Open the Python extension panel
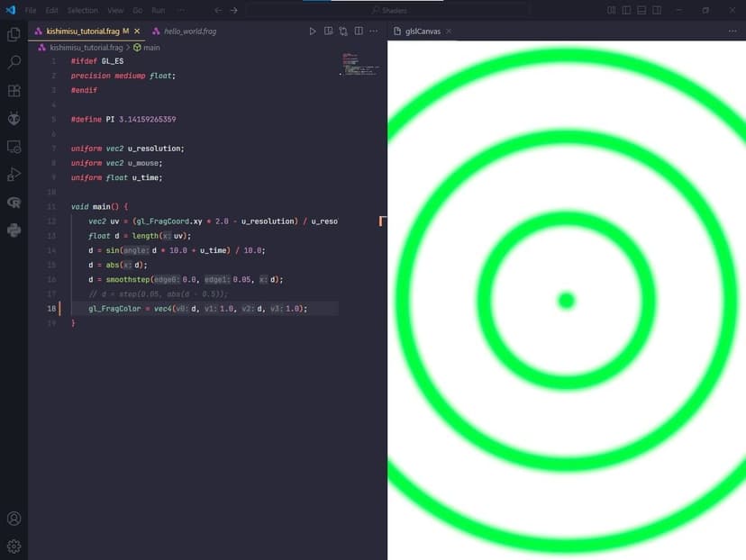 click(14, 230)
